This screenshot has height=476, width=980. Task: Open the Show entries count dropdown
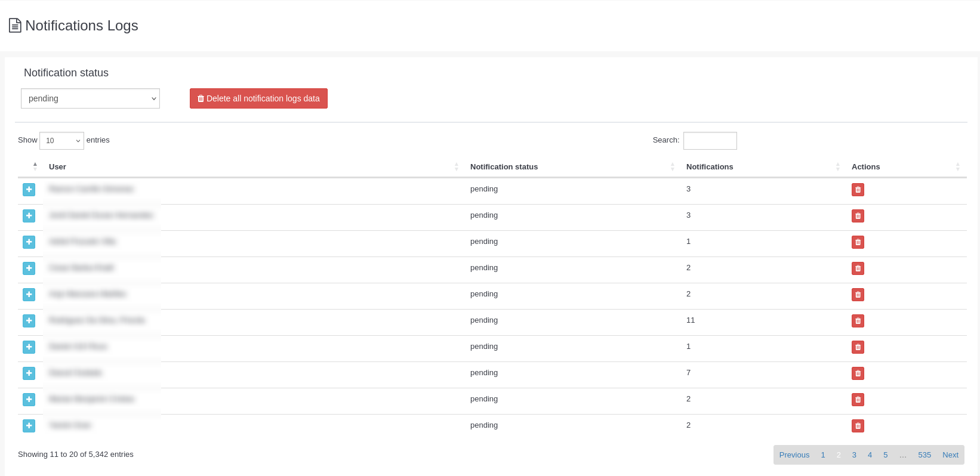coord(61,141)
